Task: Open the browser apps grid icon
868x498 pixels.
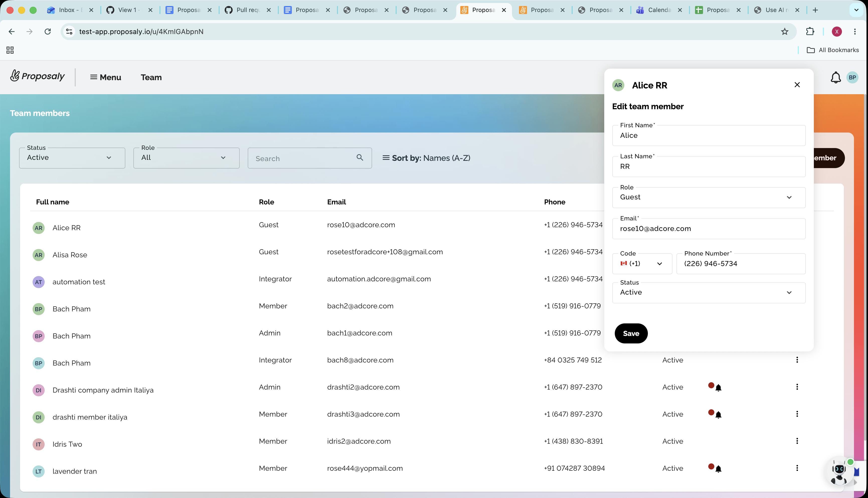Action: pyautogui.click(x=10, y=50)
